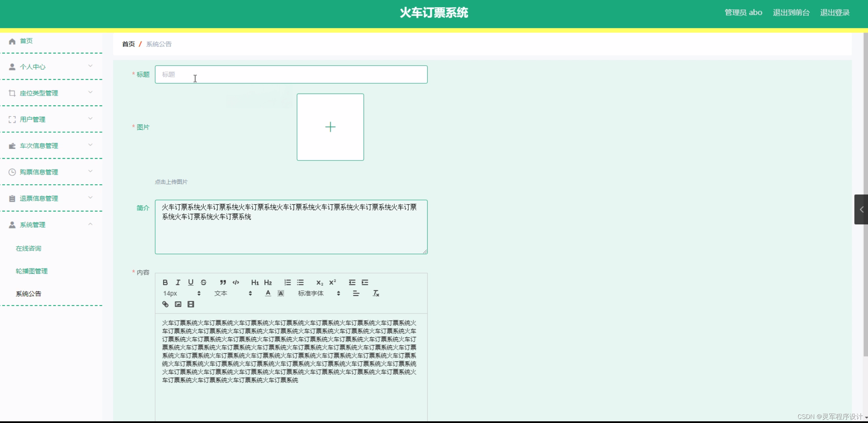Apply strikethrough formatting in the editor
Screen dimensions: 868x423
203,282
